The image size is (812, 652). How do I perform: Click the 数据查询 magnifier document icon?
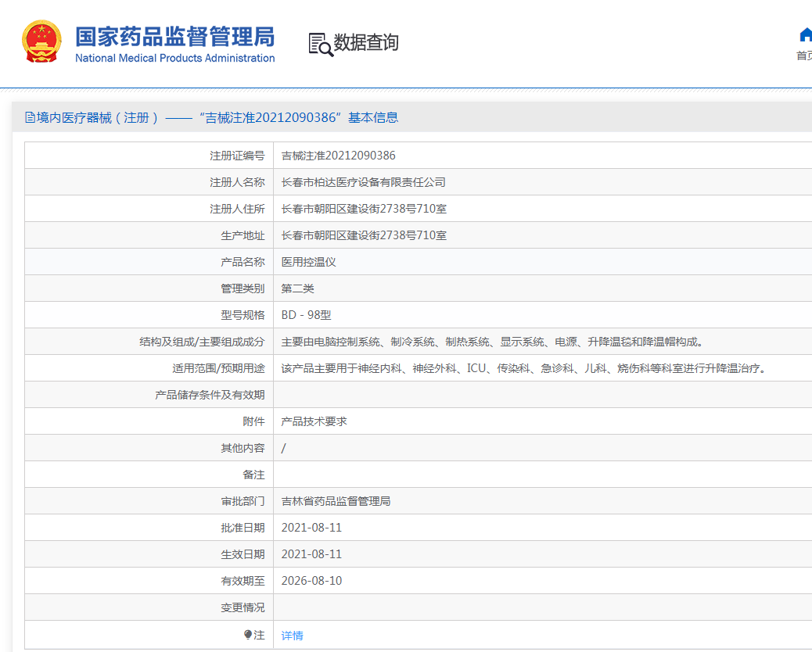[319, 43]
